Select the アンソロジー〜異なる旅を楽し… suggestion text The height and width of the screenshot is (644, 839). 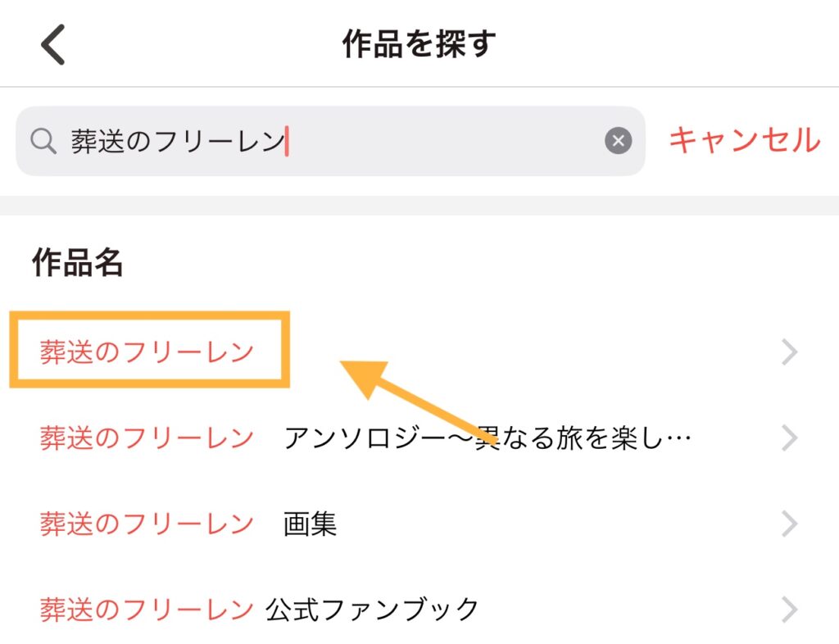coord(488,438)
